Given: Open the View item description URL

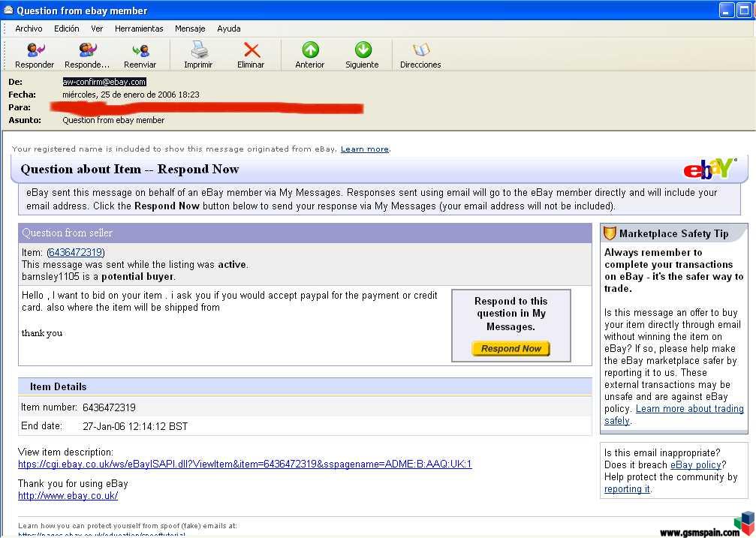Looking at the screenshot, I should [x=245, y=464].
